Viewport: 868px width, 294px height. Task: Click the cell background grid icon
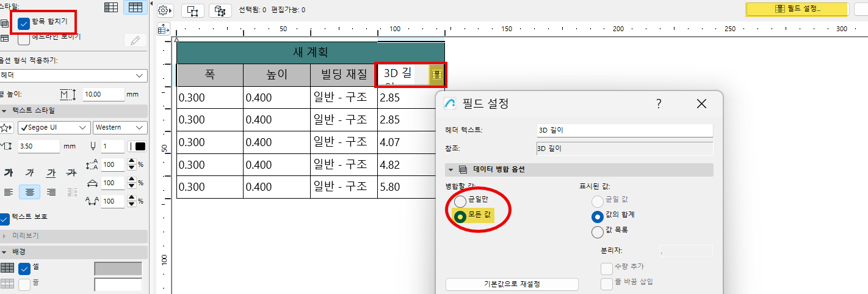[7, 268]
